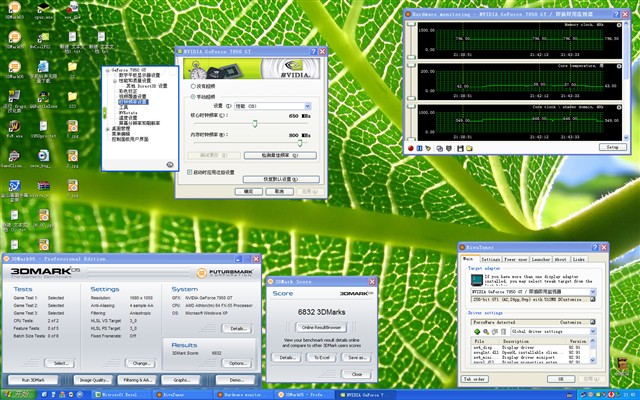Open Core clock shader domain graph options icon
Image resolution: width=640 pixels, height=400 pixels.
coord(619,107)
